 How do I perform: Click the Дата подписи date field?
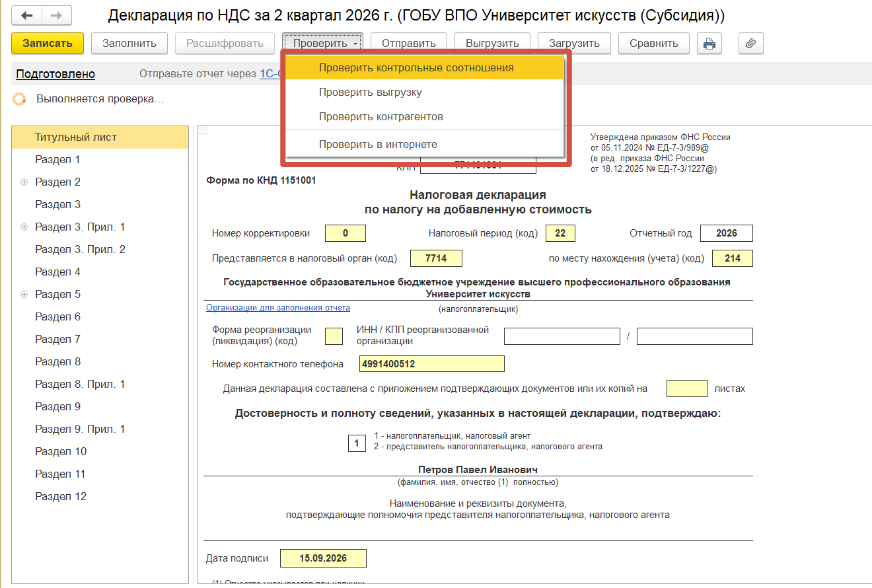(323, 558)
